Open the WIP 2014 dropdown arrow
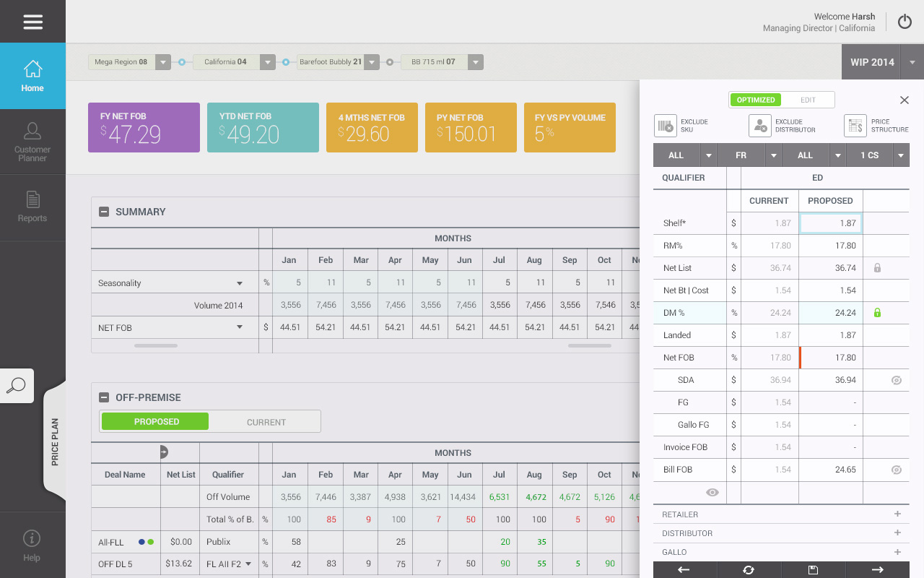 [x=912, y=62]
